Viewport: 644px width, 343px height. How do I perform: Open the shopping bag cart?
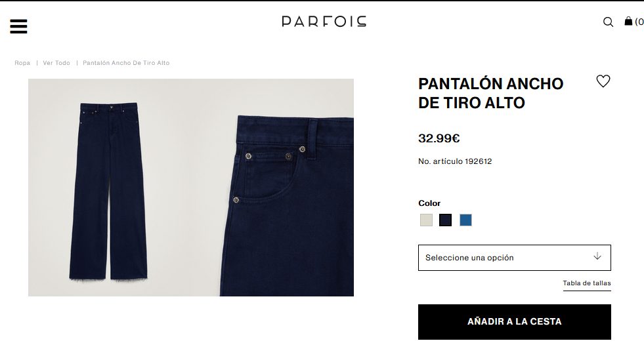pyautogui.click(x=628, y=21)
